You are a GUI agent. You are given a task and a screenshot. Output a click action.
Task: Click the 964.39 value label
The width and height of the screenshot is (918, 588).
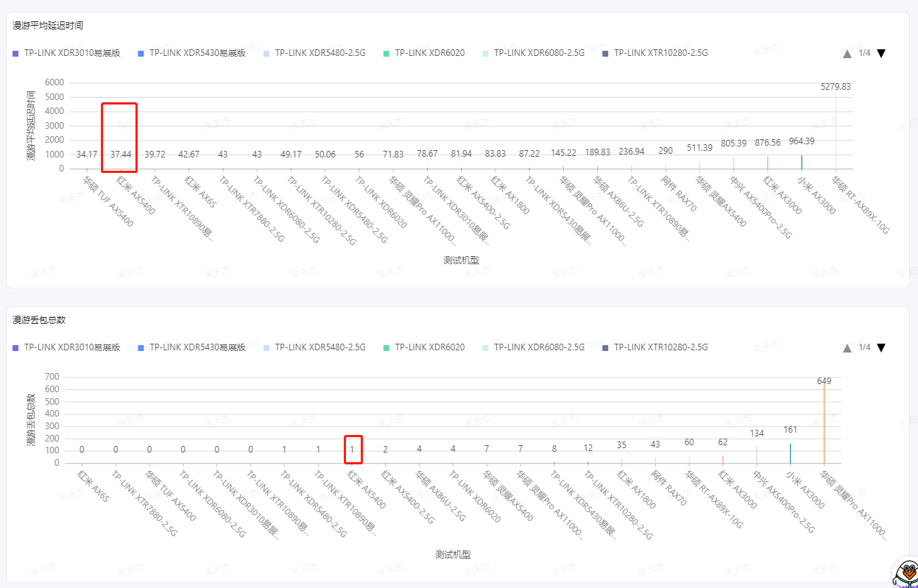(802, 141)
